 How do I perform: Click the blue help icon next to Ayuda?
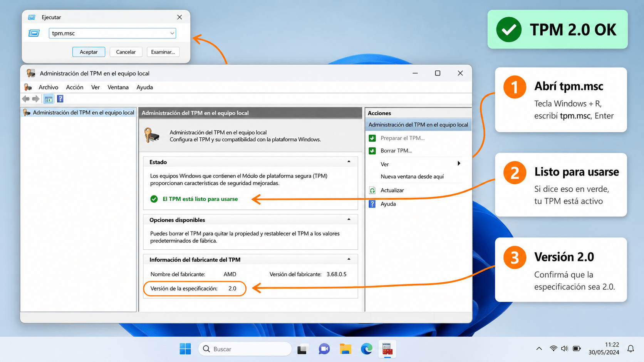[x=372, y=204]
